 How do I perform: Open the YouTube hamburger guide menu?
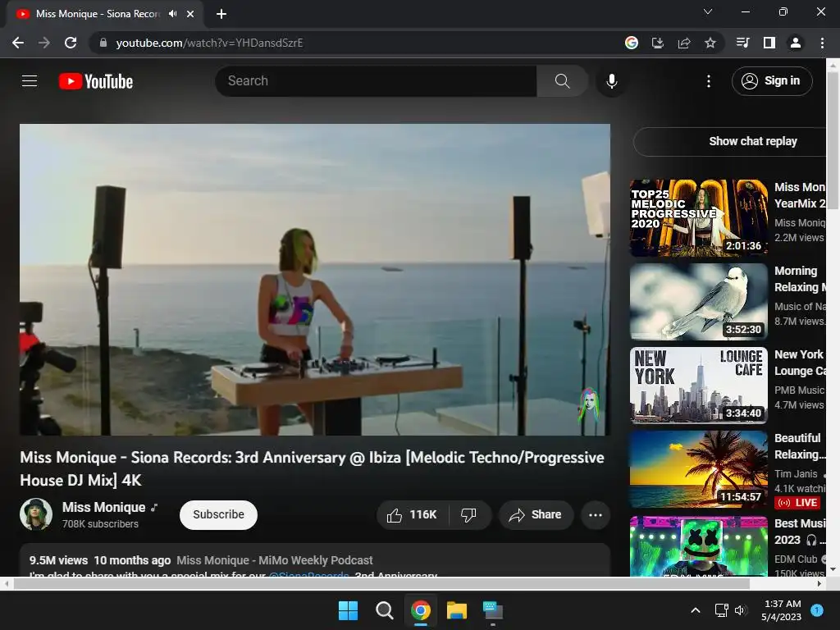[x=30, y=81]
